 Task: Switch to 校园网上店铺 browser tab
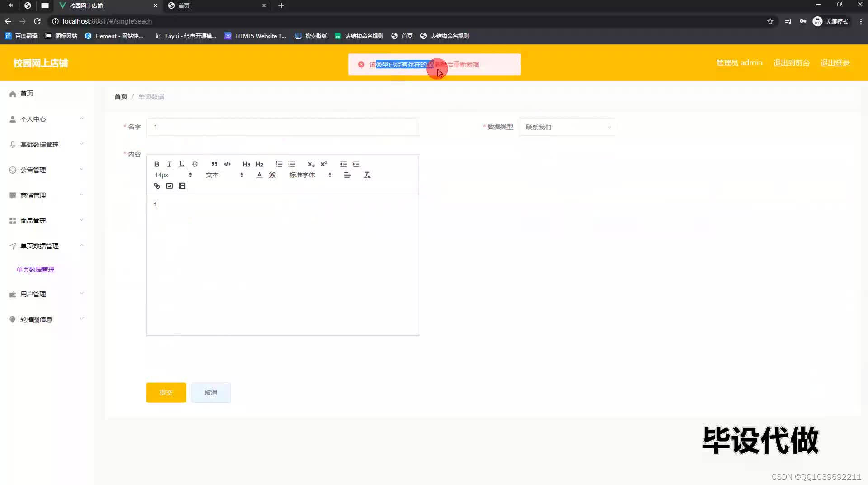(108, 5)
